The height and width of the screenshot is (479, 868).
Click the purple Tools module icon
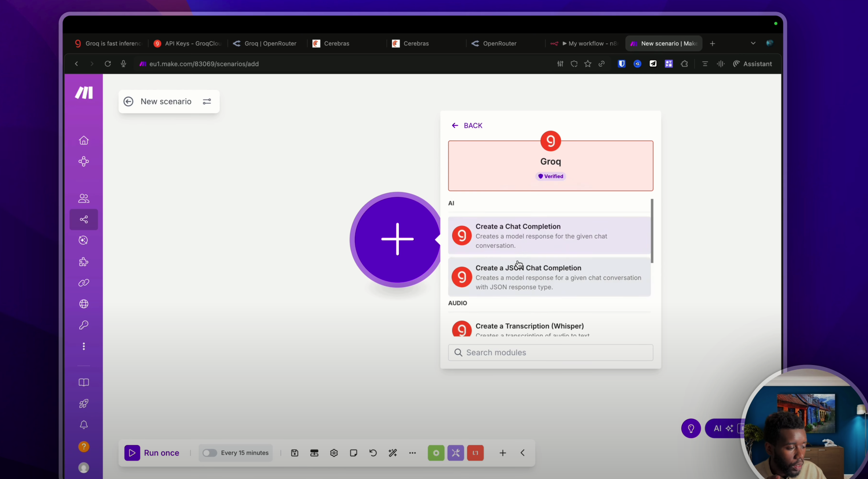(456, 453)
